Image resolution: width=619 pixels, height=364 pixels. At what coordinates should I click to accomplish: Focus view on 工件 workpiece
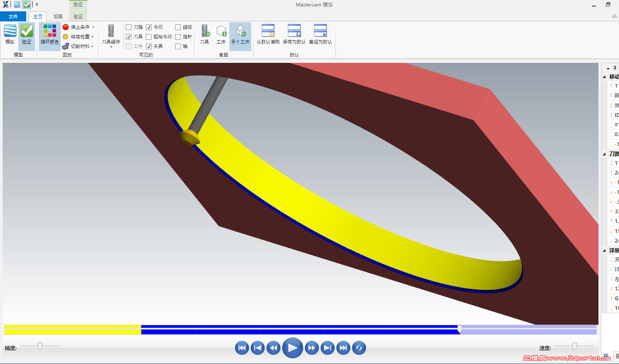coord(221,34)
